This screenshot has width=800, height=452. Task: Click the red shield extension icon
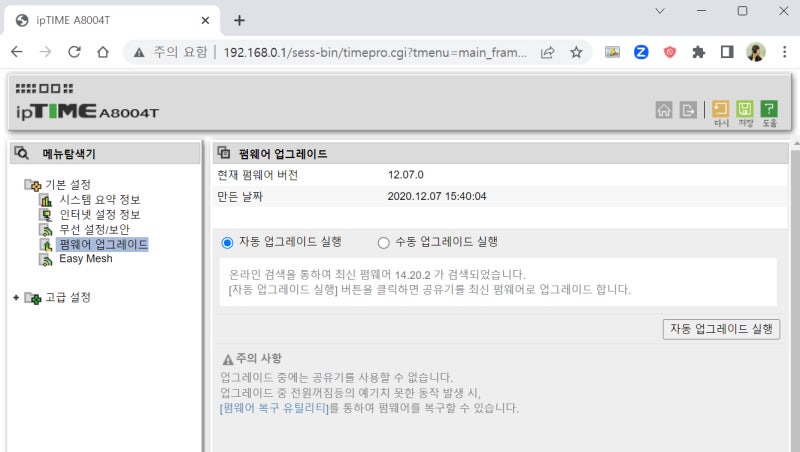pos(669,52)
